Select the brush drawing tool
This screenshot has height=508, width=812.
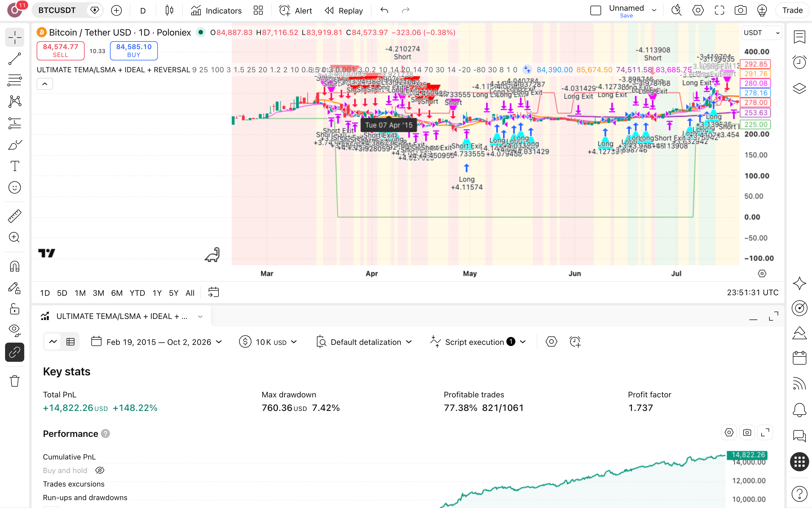point(15,145)
